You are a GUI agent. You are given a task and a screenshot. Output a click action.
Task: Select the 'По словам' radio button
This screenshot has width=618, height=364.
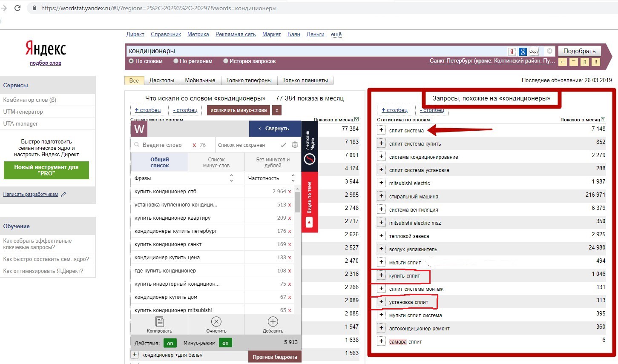(131, 61)
